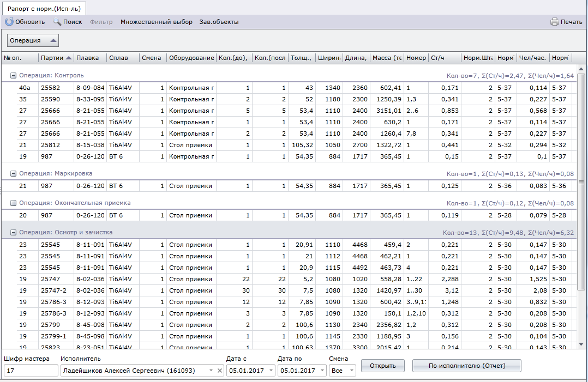Click the Шифр мастера input field
The height and width of the screenshot is (382, 588).
coord(31,371)
